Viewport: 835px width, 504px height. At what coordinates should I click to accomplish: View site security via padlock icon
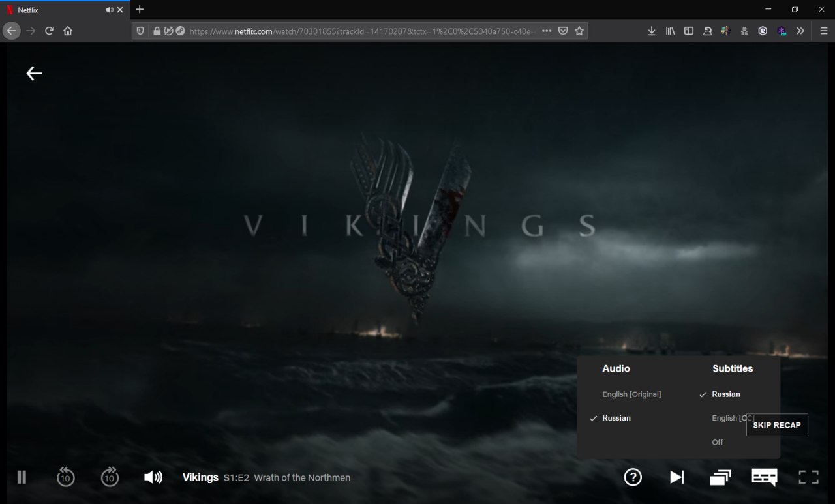click(x=157, y=31)
